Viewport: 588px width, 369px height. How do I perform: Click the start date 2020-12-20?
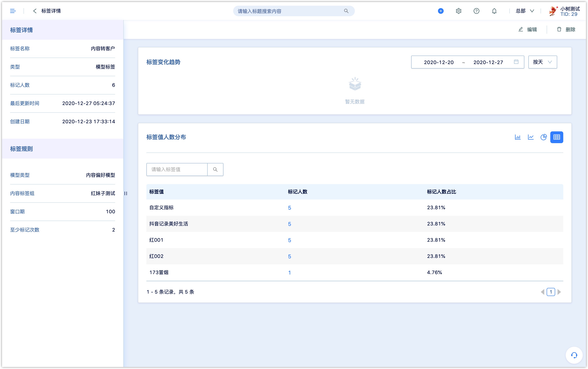439,62
